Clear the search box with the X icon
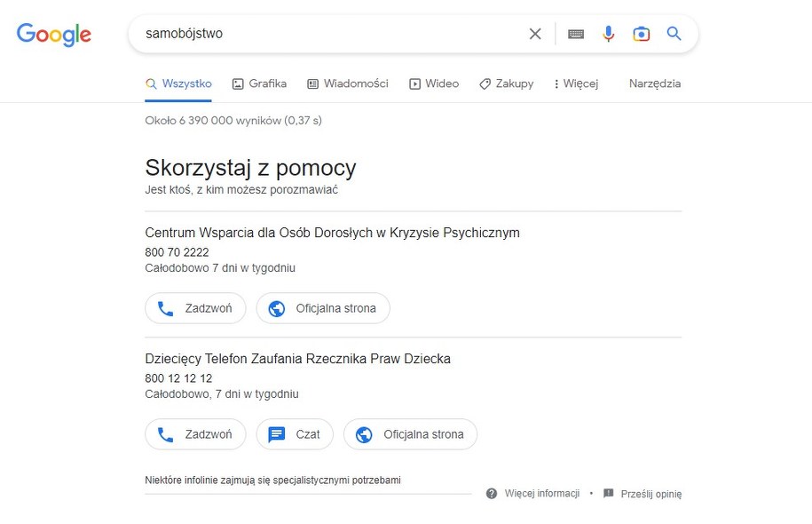The height and width of the screenshot is (524, 812). coord(535,33)
